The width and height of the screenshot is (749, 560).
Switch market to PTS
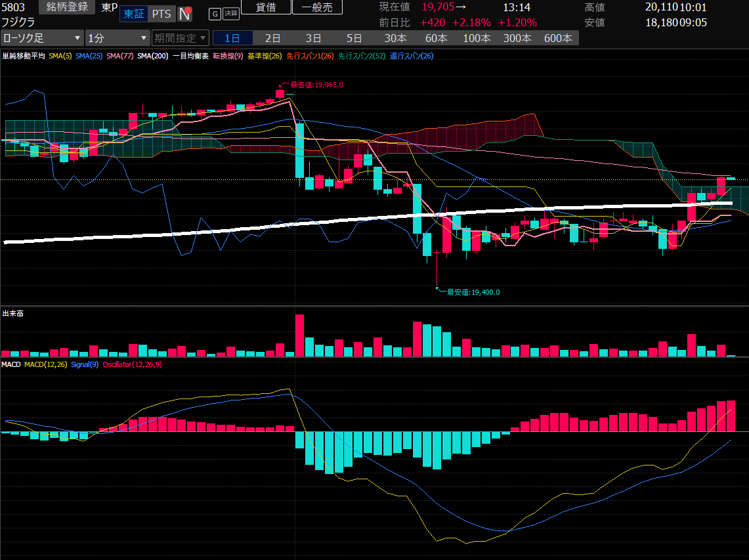(x=161, y=14)
